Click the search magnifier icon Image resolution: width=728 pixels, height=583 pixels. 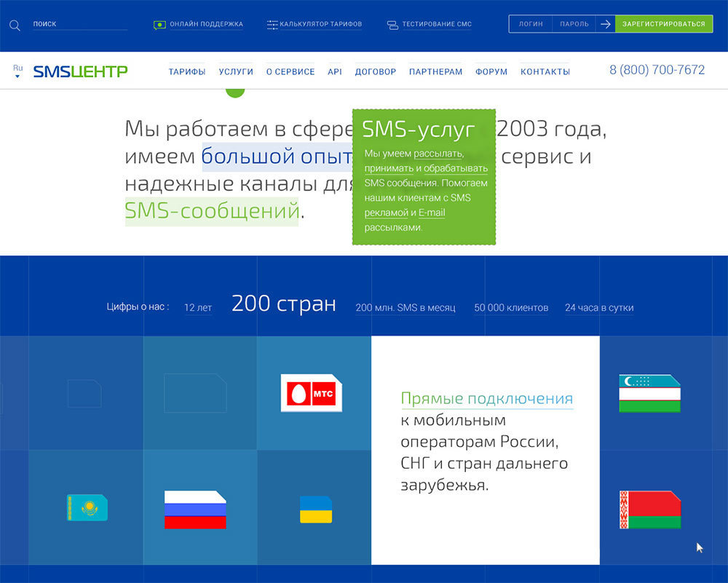pyautogui.click(x=15, y=25)
